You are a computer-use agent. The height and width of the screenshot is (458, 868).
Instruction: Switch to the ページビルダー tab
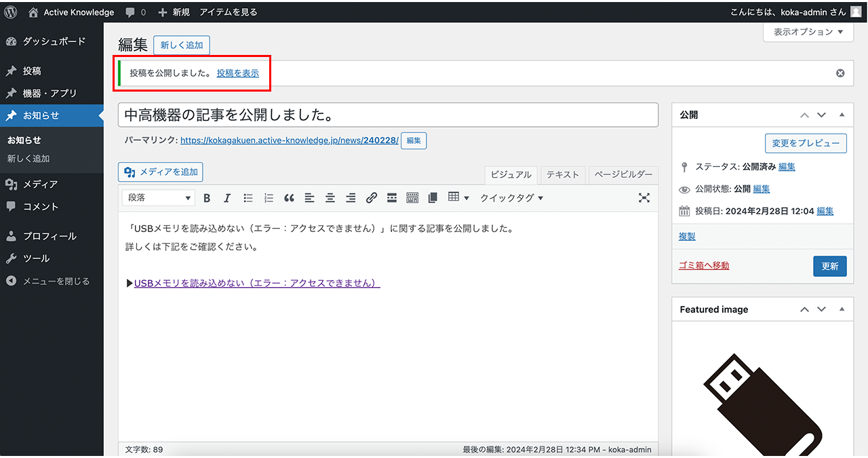(623, 175)
